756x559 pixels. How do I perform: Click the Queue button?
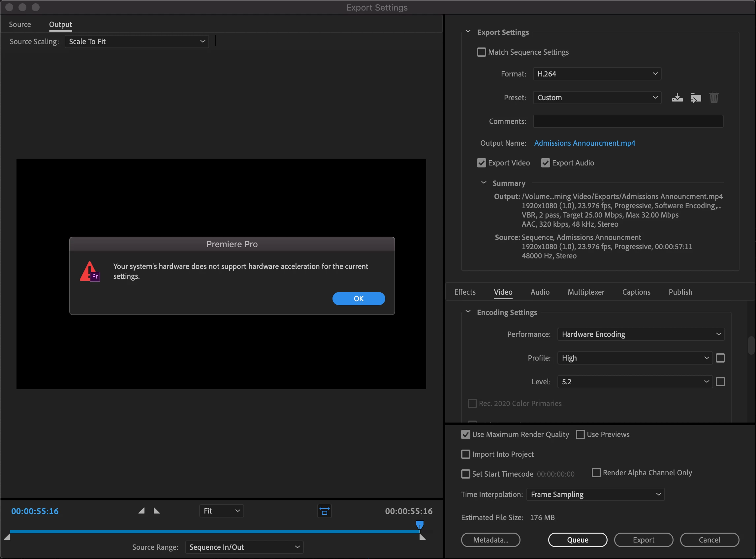click(x=577, y=540)
